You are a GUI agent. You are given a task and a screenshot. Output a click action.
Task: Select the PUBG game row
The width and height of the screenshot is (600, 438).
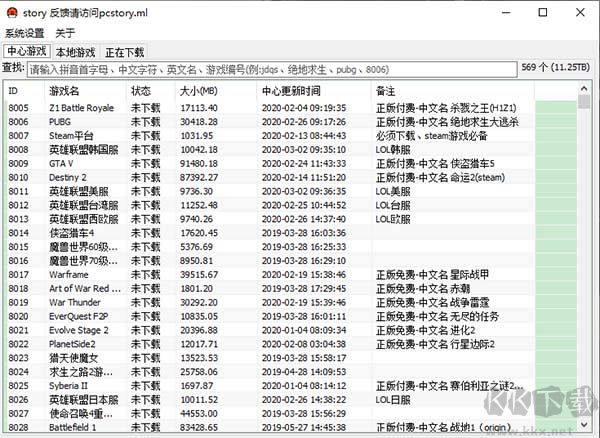269,122
